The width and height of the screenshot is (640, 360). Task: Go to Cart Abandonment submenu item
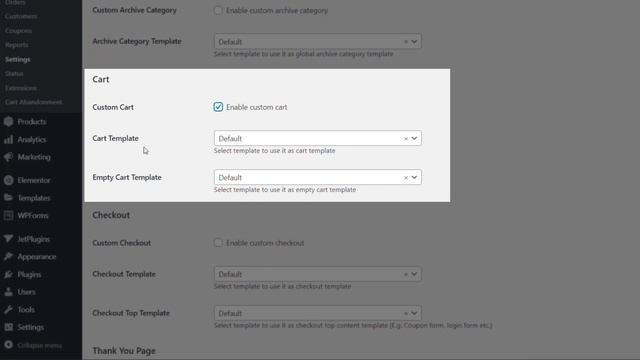click(x=33, y=102)
